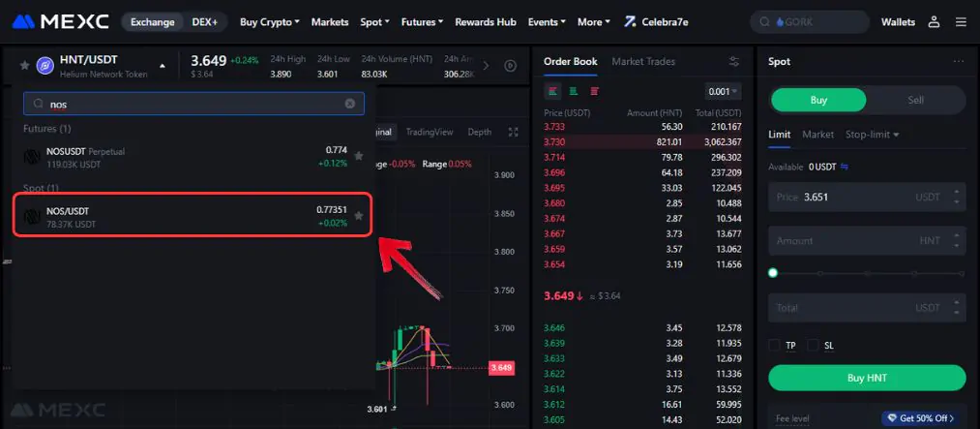Click the amount percentage slider handle
Screen dimensions: 980x429
(x=773, y=273)
